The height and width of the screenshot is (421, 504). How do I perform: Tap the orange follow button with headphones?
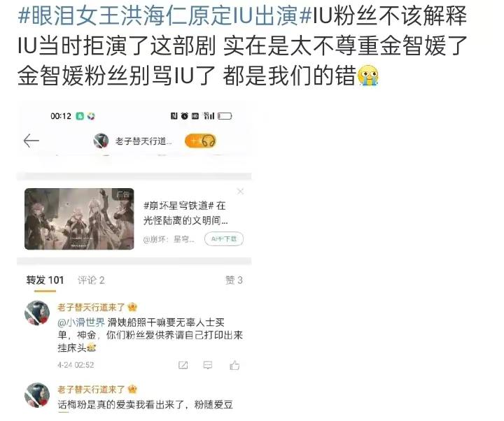click(200, 141)
